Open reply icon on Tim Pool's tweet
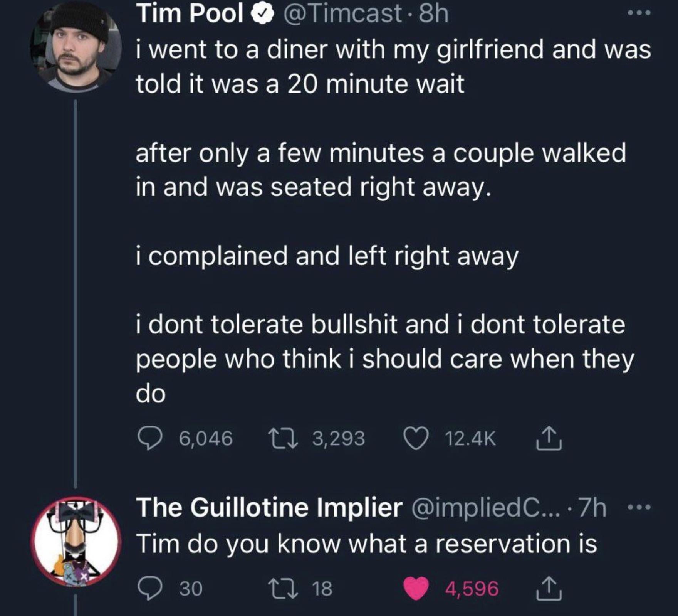Viewport: 678px width, 616px height. pos(150,439)
